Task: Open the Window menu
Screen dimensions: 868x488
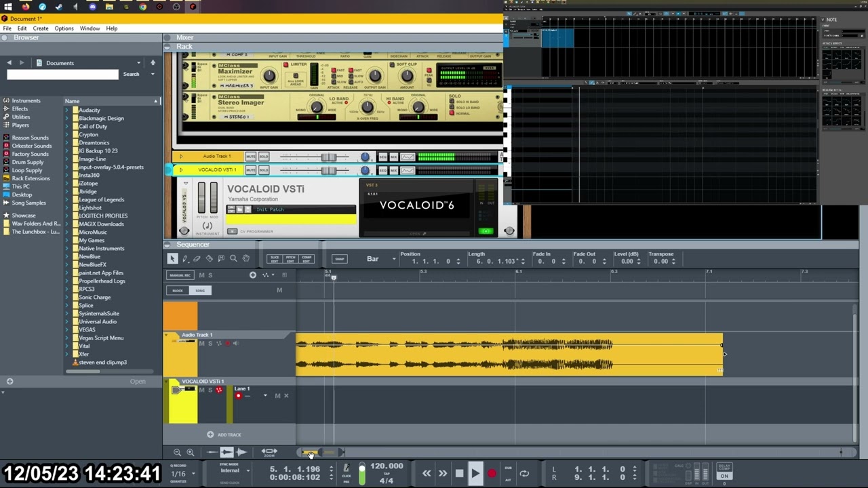Action: (x=90, y=28)
